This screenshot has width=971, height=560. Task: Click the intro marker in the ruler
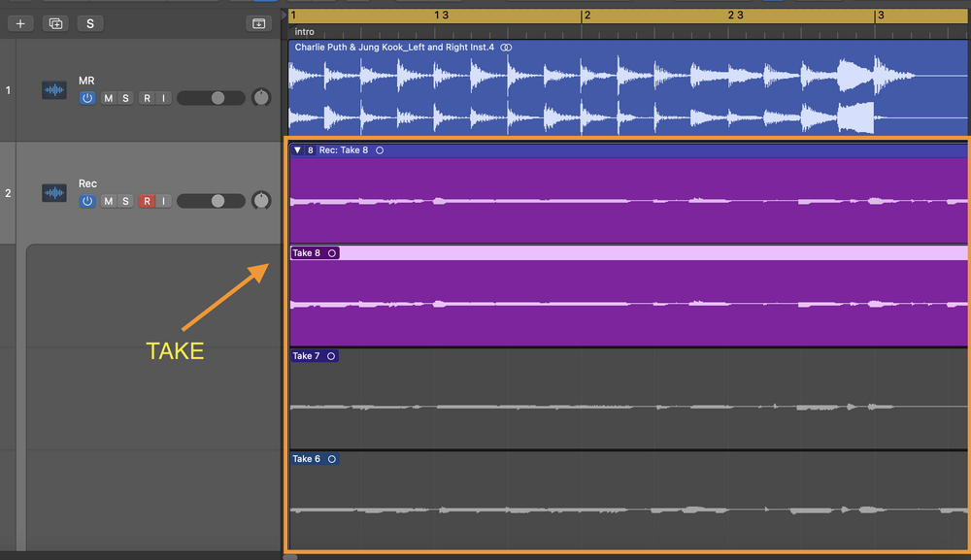(304, 32)
